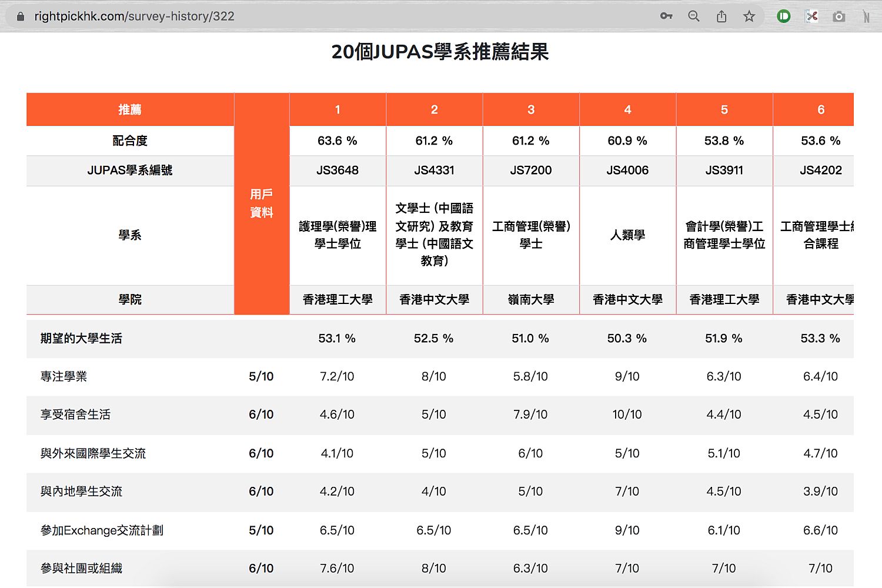Select recommendation column header 1

point(338,109)
